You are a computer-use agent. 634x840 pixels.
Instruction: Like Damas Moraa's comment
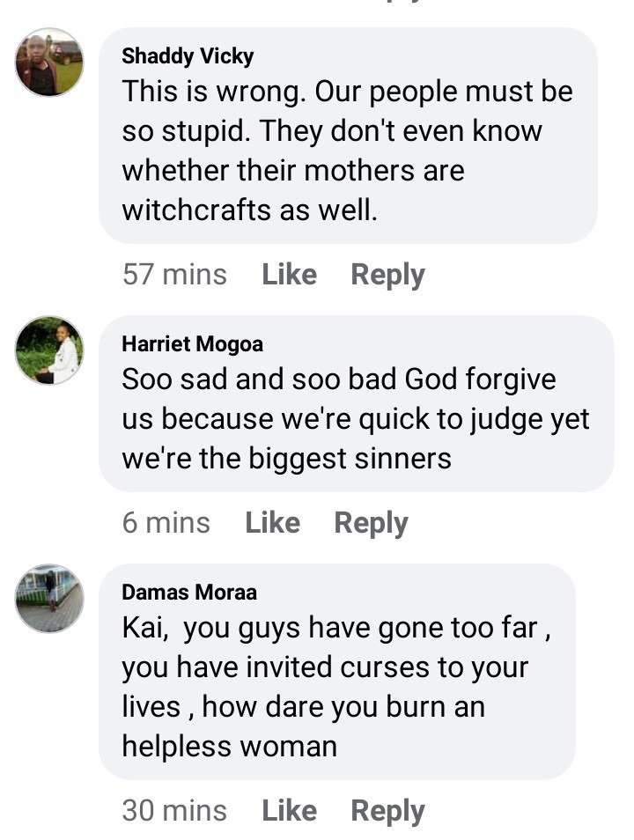290,810
